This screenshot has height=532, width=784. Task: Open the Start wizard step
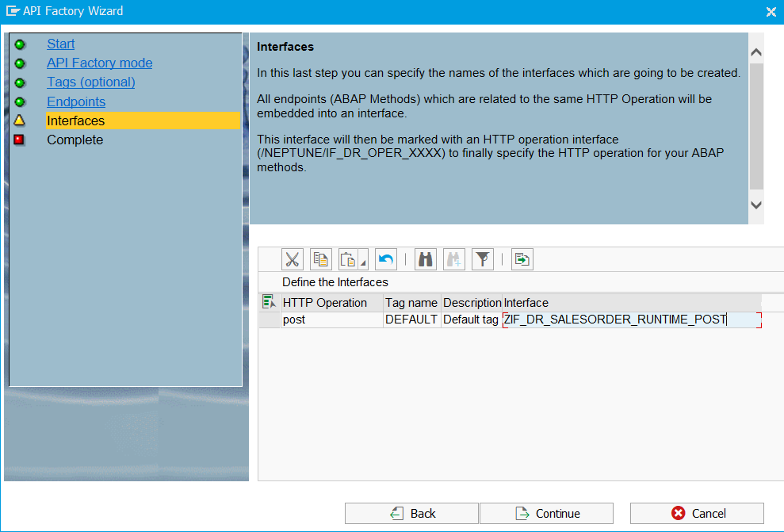61,44
